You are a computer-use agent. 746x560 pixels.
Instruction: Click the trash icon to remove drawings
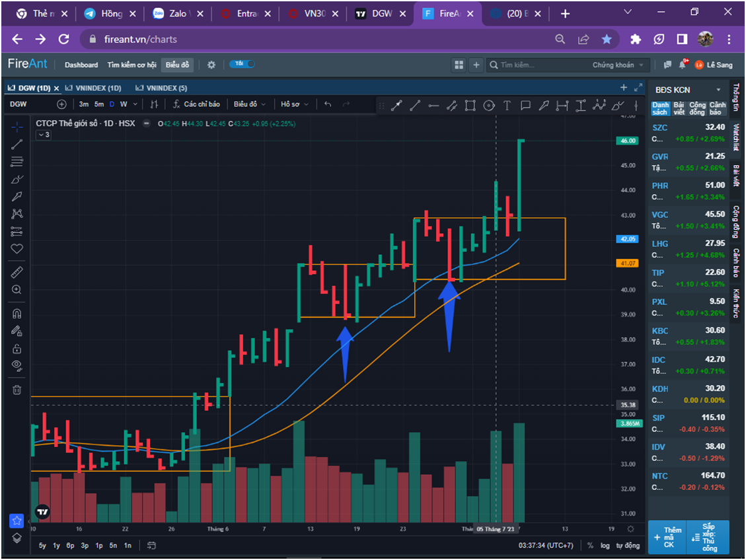[17, 390]
